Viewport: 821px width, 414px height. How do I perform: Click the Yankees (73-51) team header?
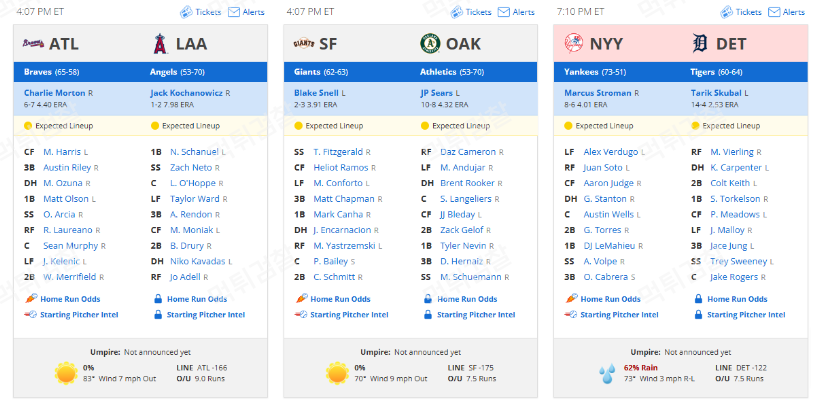pyautogui.click(x=595, y=72)
